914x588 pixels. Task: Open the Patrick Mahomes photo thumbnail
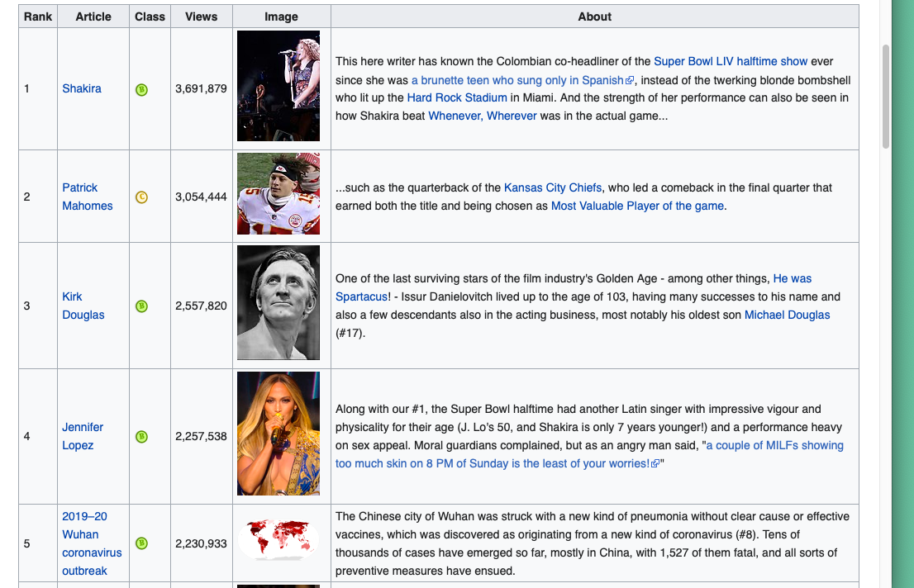[x=278, y=194]
